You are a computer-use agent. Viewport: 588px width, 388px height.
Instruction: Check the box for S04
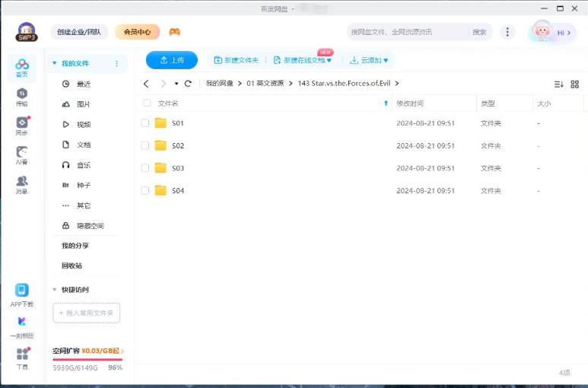145,190
